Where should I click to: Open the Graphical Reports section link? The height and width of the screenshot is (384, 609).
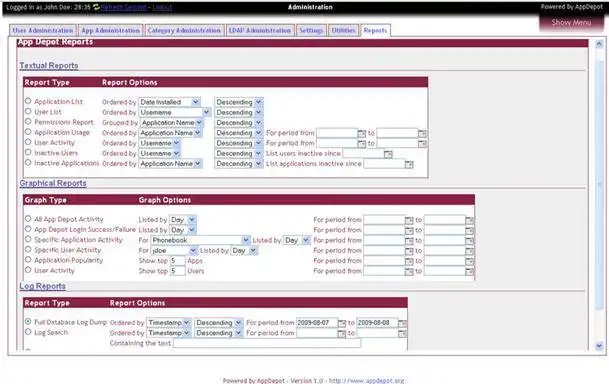(x=53, y=183)
